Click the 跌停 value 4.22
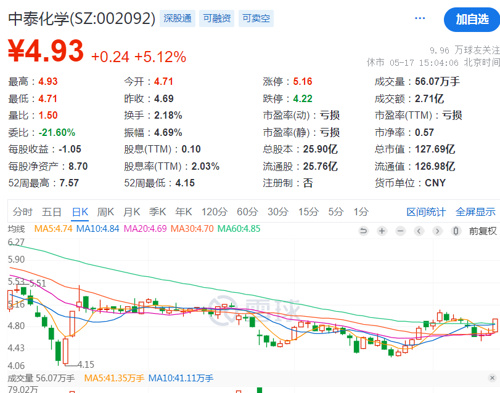 [x=303, y=99]
